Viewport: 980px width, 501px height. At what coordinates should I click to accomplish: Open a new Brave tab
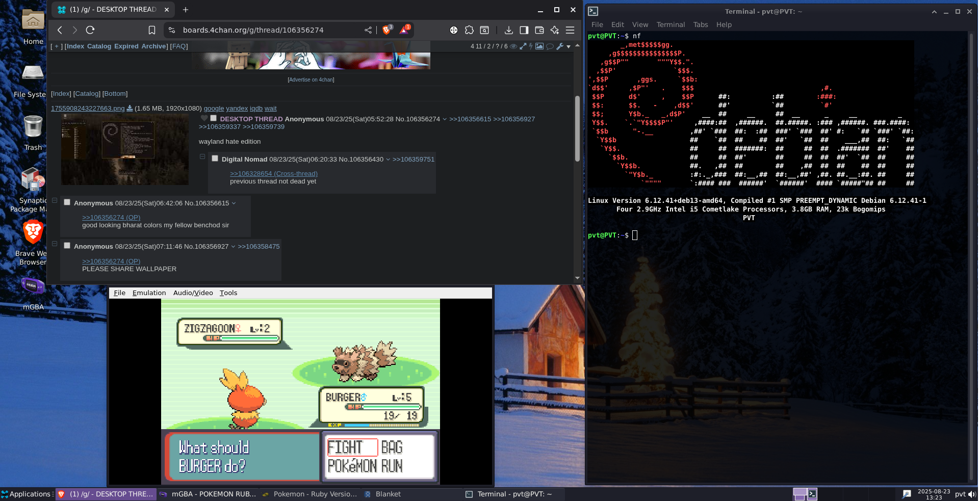click(x=186, y=10)
